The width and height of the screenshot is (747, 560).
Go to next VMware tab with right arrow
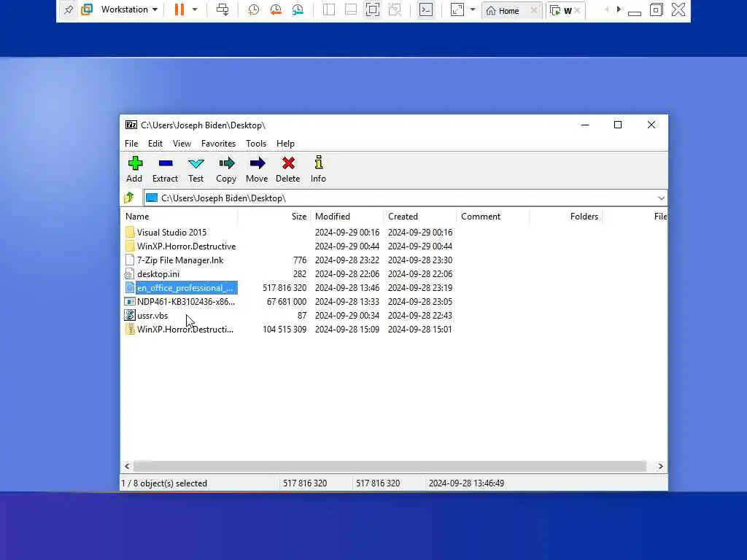coord(619,9)
